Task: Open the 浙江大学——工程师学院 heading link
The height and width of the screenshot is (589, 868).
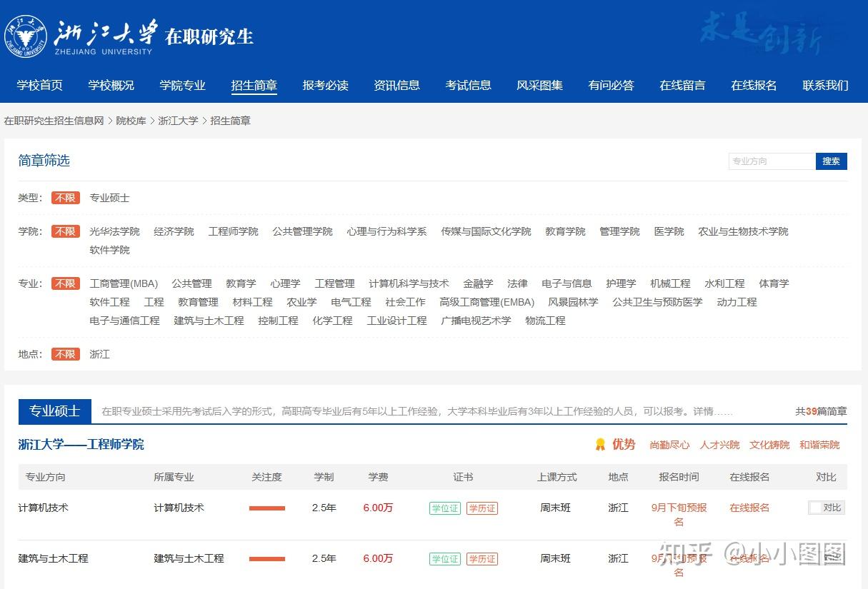Action: (81, 445)
